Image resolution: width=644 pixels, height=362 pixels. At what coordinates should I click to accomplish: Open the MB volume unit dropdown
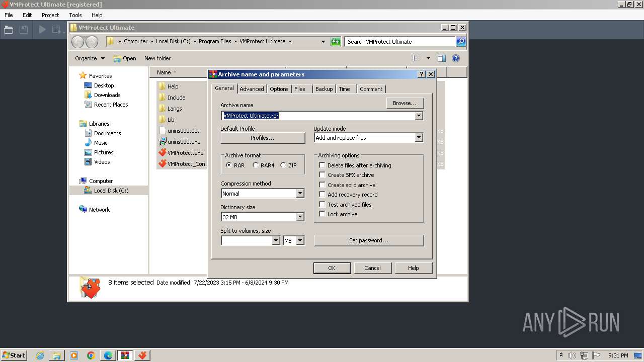tap(300, 241)
